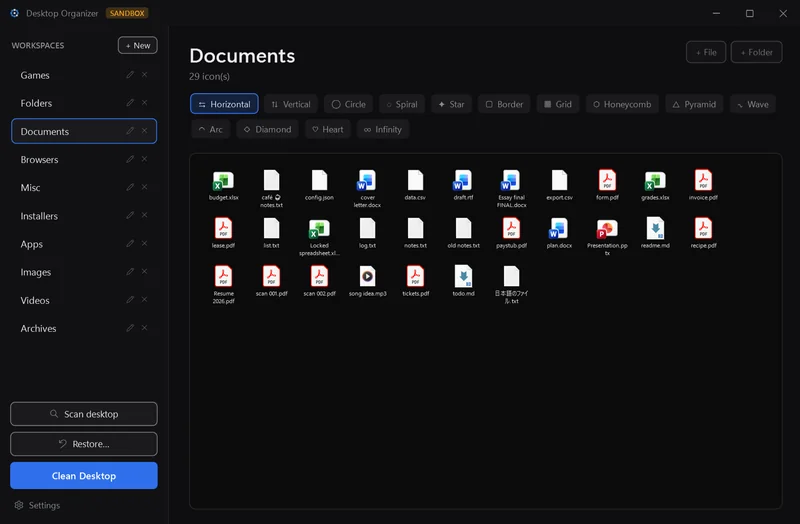Select the Japanese-named .txt file icon

511,277
